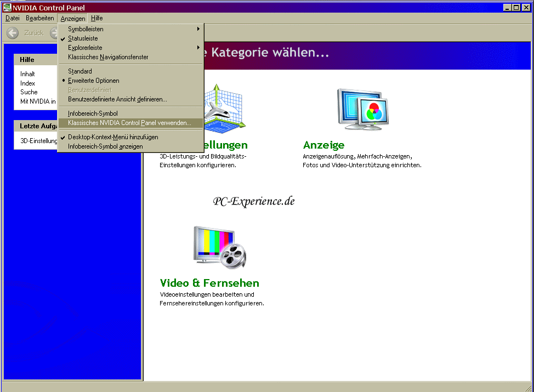The height and width of the screenshot is (392, 534).
Task: Select the Standard view option
Action: point(131,71)
